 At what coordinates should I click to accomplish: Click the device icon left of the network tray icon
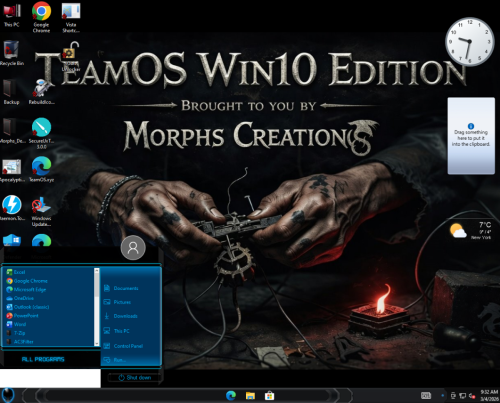point(453,396)
